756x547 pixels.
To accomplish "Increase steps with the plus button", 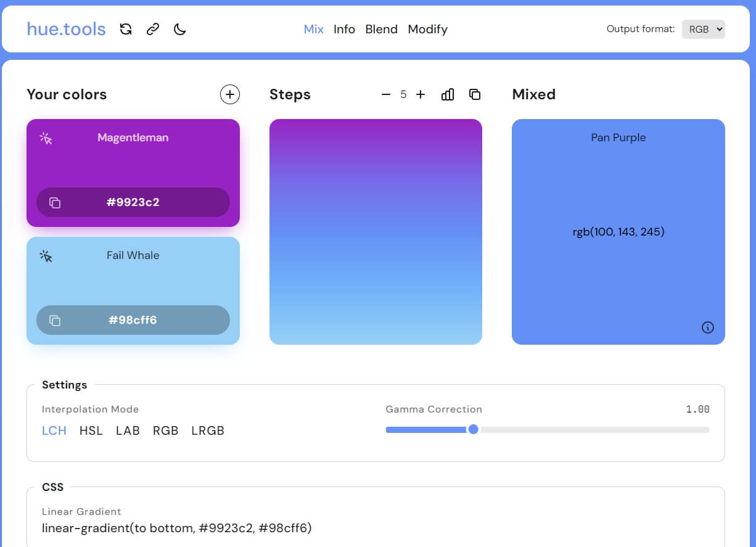I will tap(421, 94).
